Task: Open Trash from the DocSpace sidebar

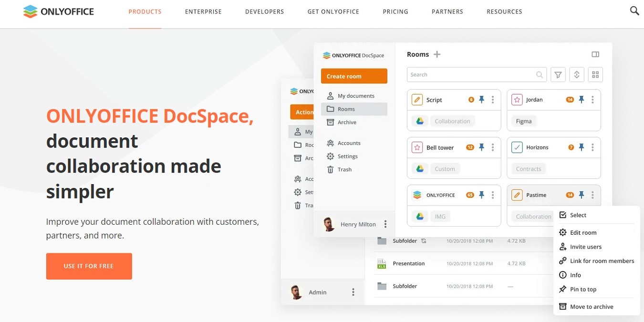Action: (344, 169)
